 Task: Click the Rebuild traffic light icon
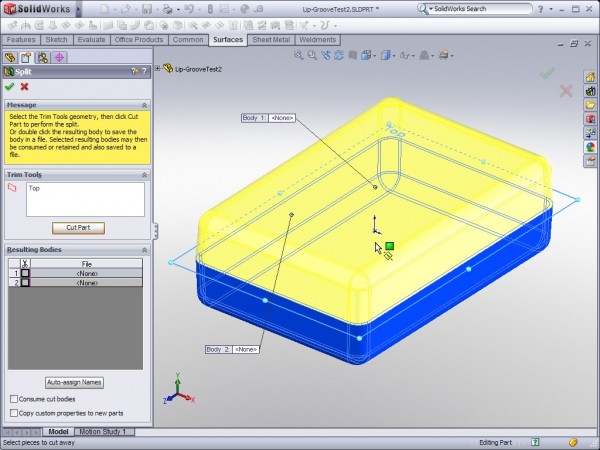coord(210,9)
